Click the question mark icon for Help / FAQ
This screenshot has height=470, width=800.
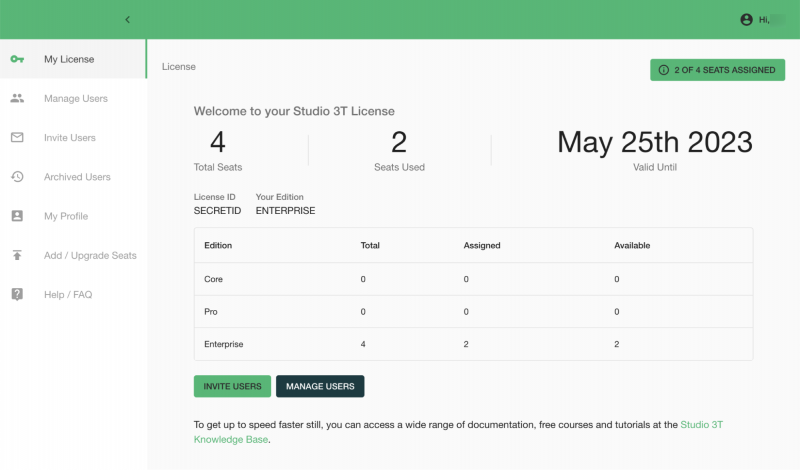(17, 294)
